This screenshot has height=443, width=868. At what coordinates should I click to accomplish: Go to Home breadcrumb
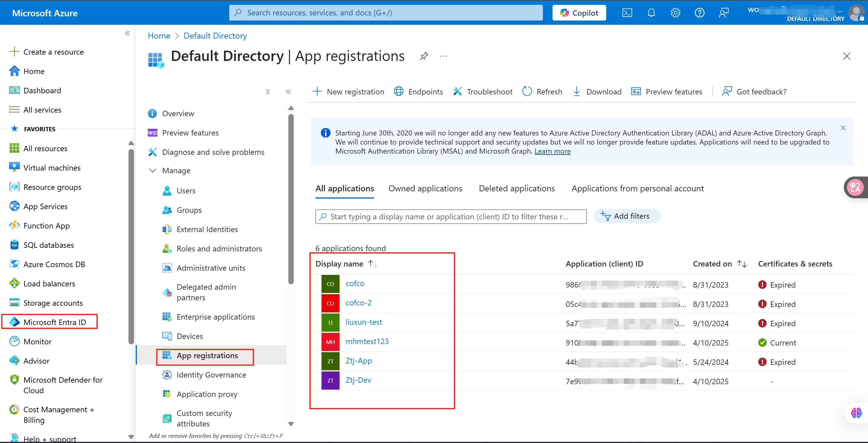pyautogui.click(x=159, y=36)
